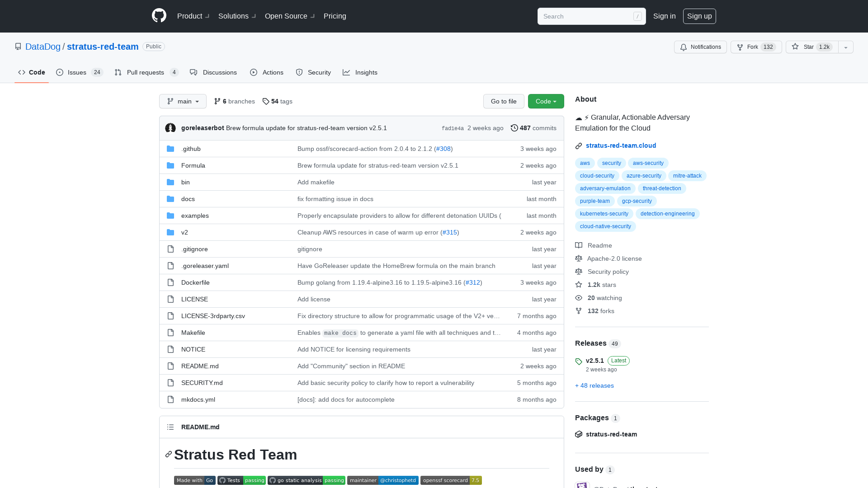Open the stratus-red-team package link
868x488 pixels.
611,434
